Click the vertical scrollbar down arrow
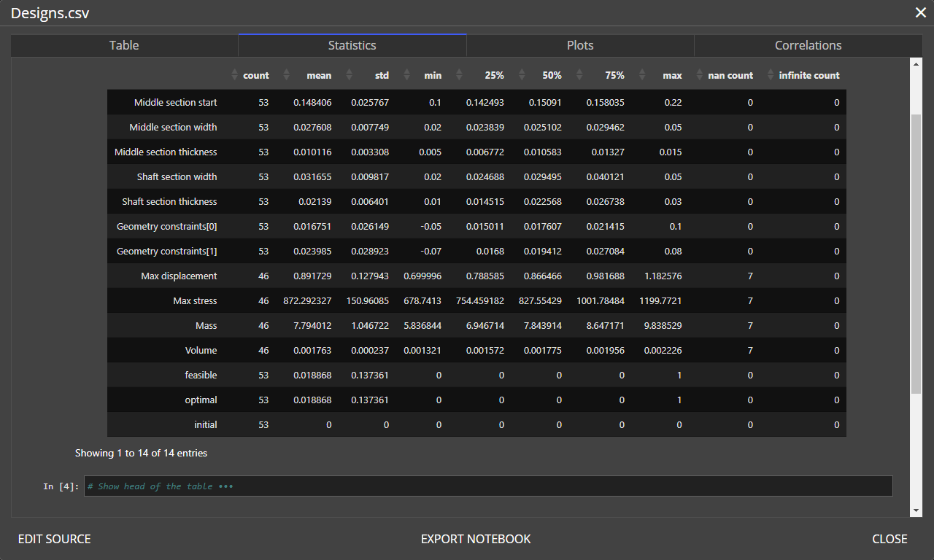Viewport: 934px width, 560px height. click(x=916, y=510)
